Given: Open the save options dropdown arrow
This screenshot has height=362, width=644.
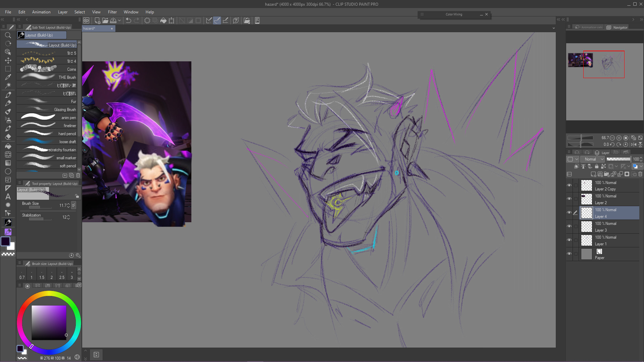Looking at the screenshot, I should point(119,20).
